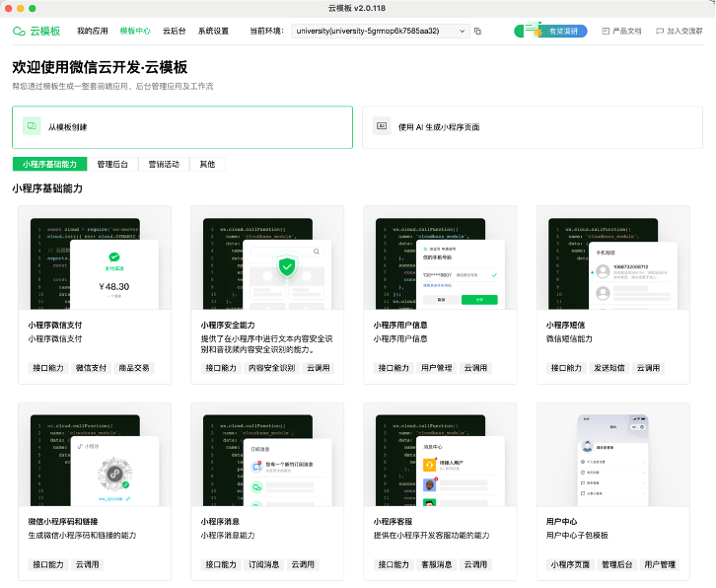716x588 pixels.
Task: Click the 小程序客服 card title
Action: tap(393, 521)
